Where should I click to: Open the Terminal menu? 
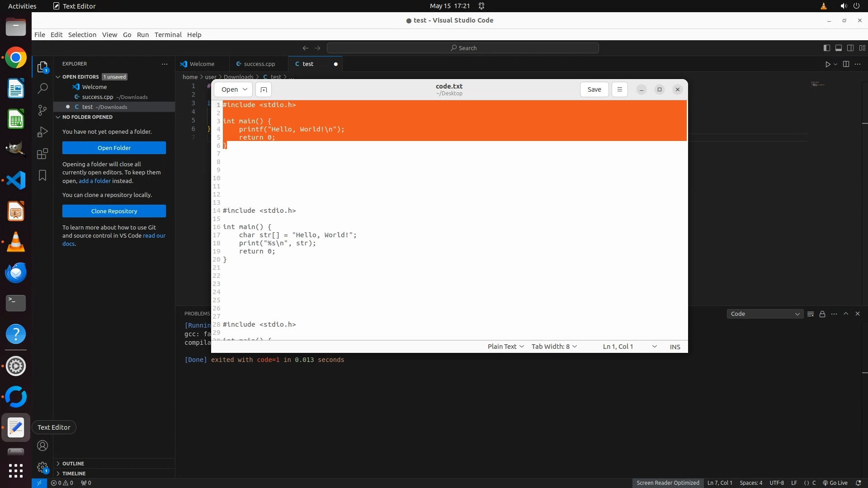coord(168,35)
